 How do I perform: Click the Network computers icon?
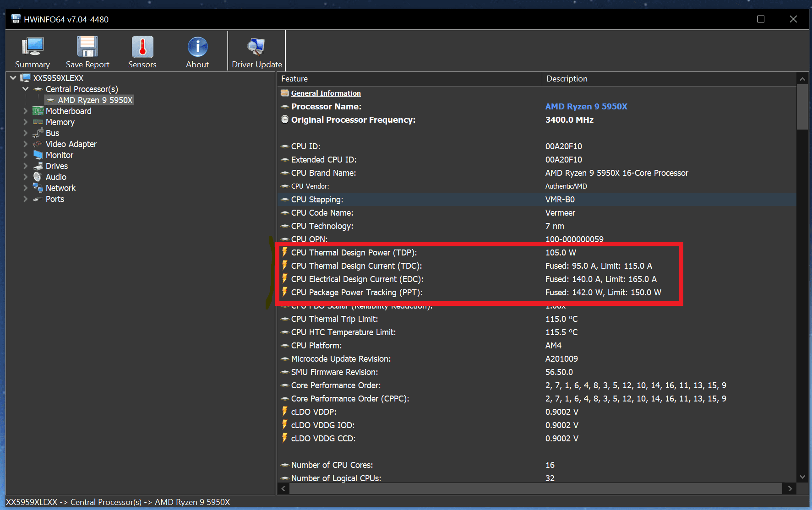point(38,188)
